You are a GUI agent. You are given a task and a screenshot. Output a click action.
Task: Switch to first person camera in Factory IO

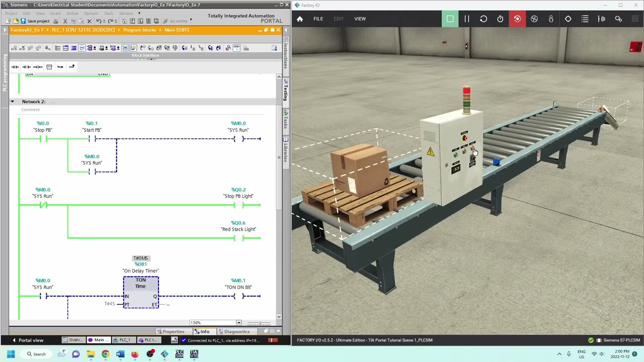[x=551, y=19]
